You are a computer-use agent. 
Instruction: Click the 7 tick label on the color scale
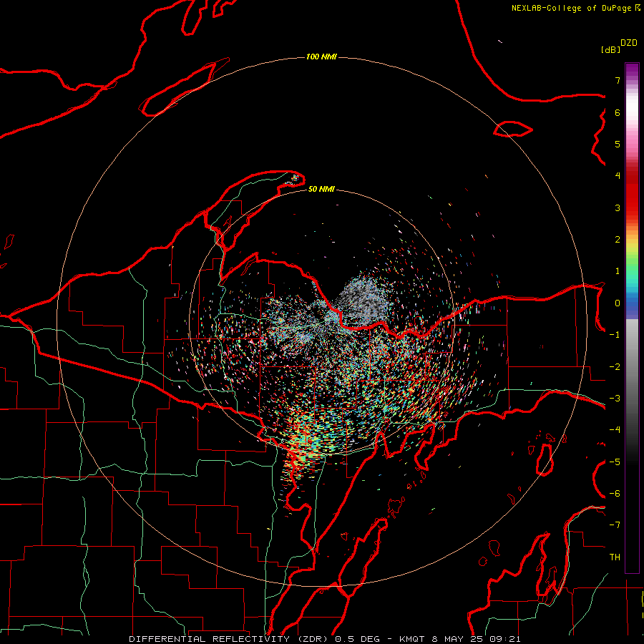coord(618,80)
